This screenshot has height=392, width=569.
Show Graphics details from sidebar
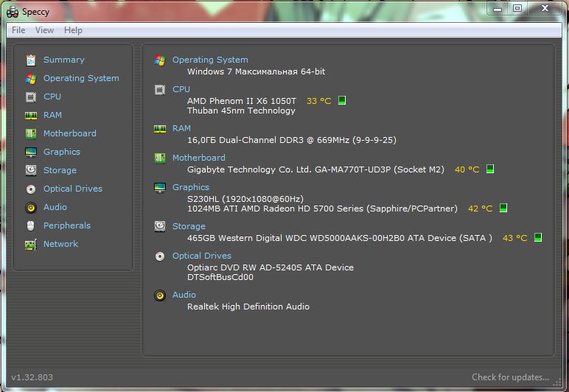click(62, 152)
